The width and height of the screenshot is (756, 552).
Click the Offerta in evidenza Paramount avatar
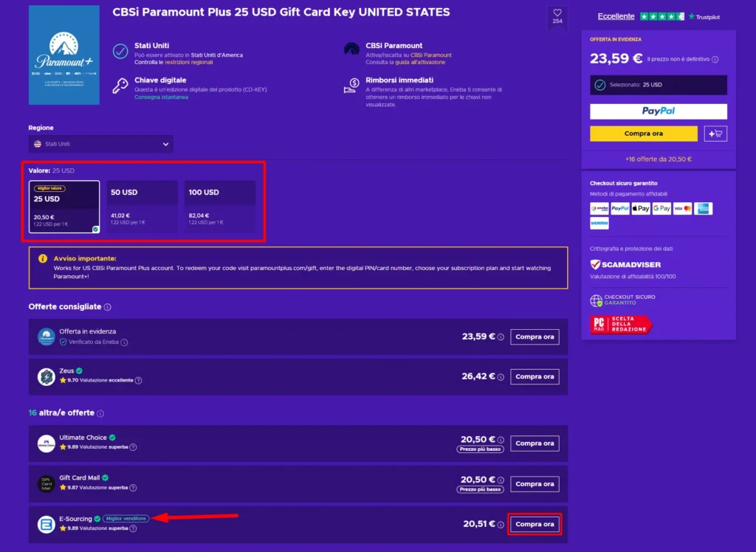47,337
